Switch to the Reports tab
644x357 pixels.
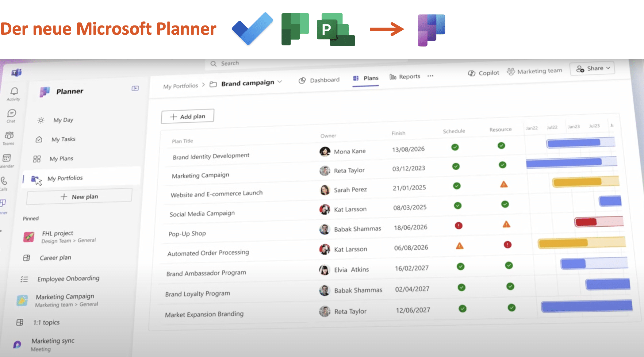tap(405, 76)
